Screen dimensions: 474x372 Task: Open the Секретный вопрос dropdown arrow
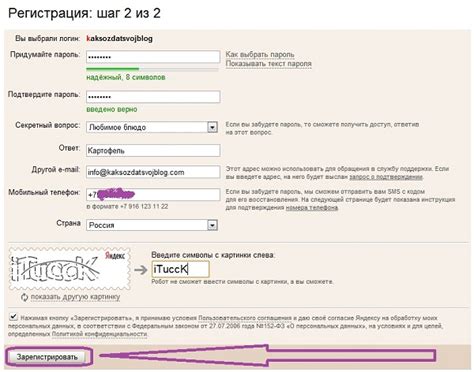212,127
